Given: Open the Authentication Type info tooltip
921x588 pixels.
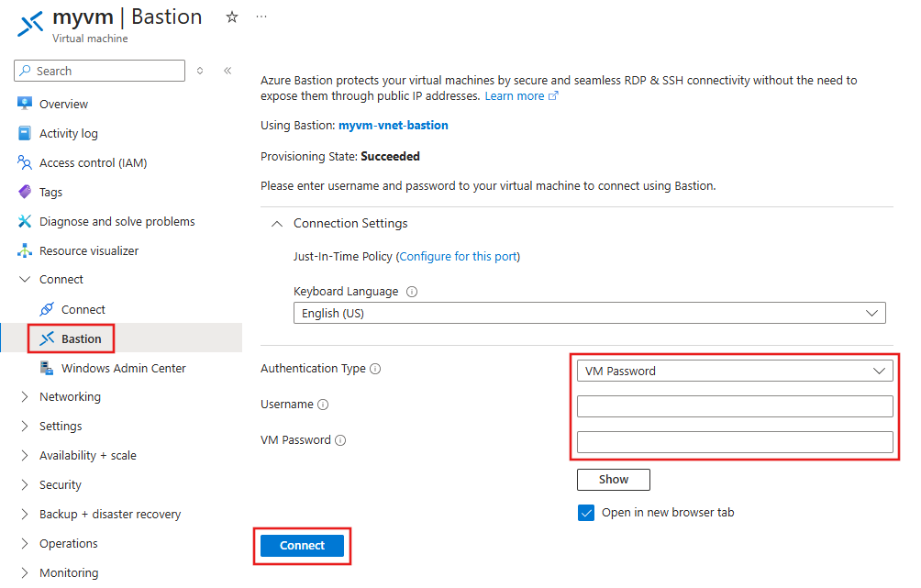Looking at the screenshot, I should [x=374, y=368].
